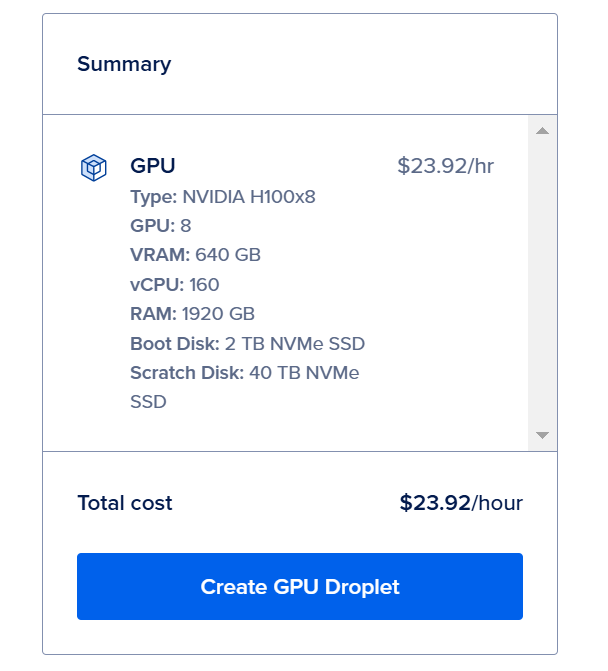Image resolution: width=608 pixels, height=671 pixels.
Task: Click the VRAM: 640 GB line
Action: 195,255
